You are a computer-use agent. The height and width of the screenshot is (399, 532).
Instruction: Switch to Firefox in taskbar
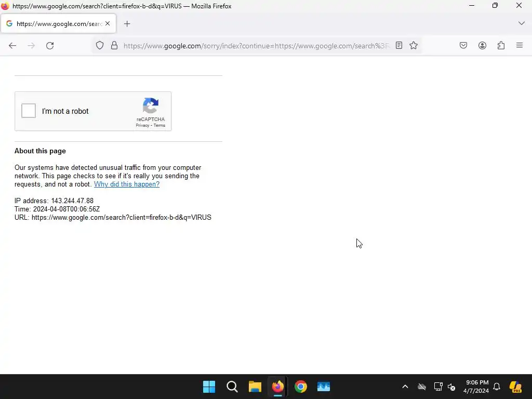pyautogui.click(x=278, y=387)
